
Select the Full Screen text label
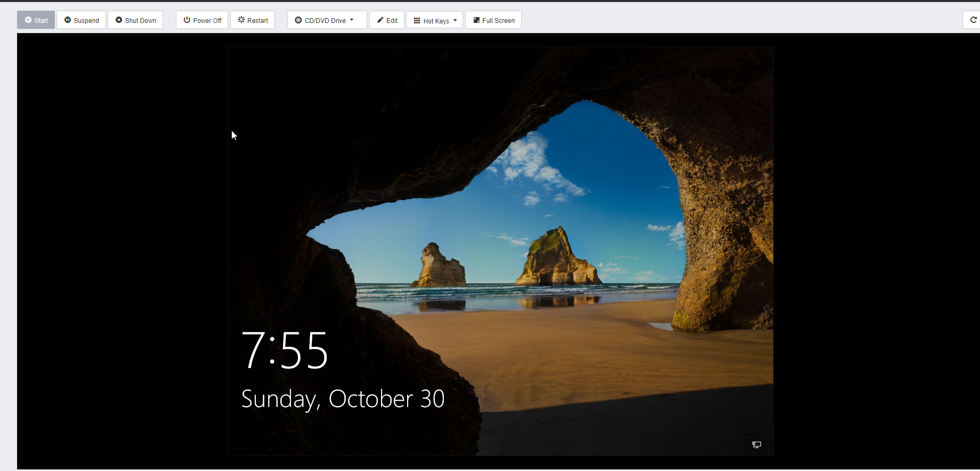499,21
